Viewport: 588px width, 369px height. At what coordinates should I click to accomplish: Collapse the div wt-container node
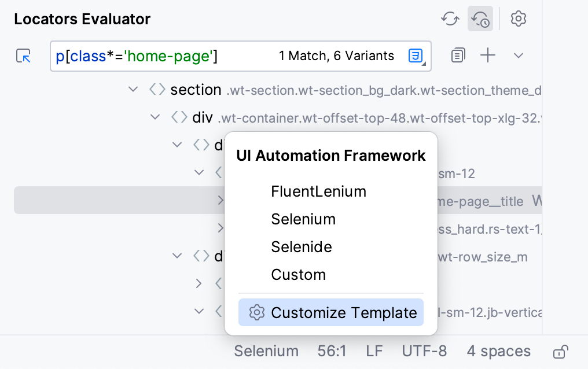tap(155, 117)
